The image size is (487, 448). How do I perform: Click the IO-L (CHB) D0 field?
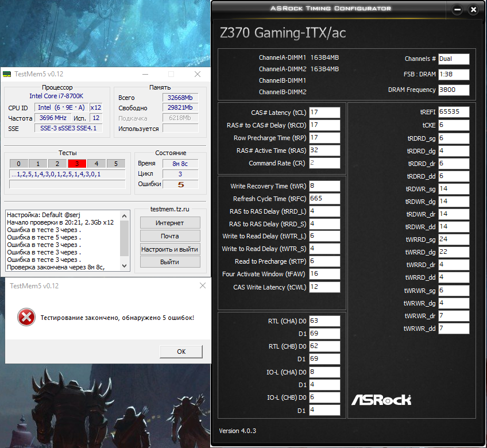coord(324,397)
